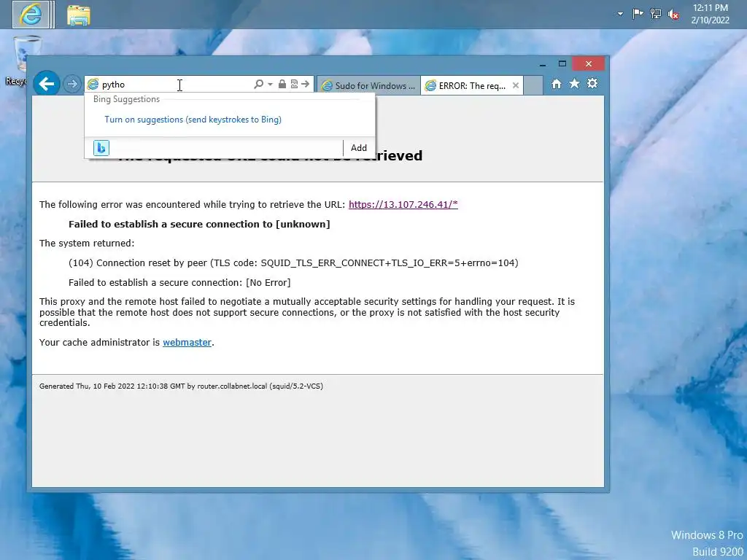Click the 'Bing Suggestions' header text
The width and height of the screenshot is (747, 560).
[126, 99]
